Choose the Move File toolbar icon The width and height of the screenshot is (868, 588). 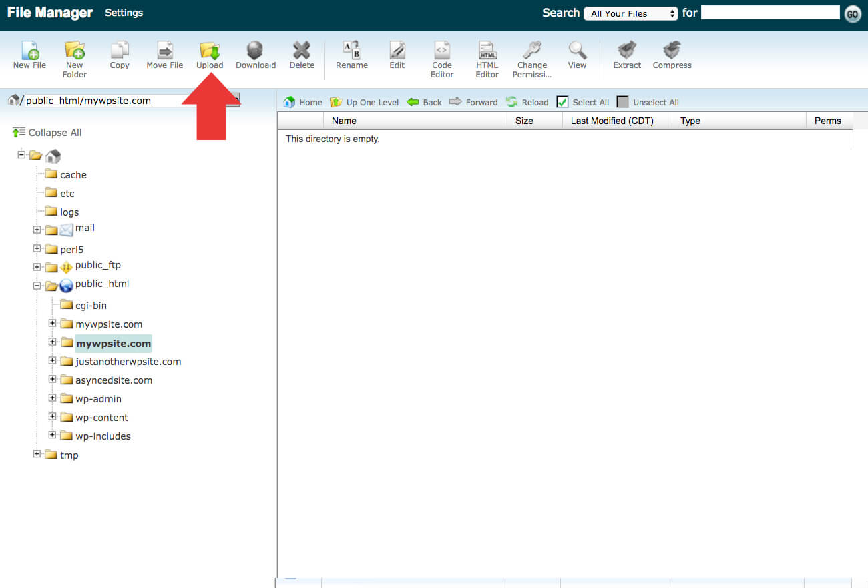164,55
